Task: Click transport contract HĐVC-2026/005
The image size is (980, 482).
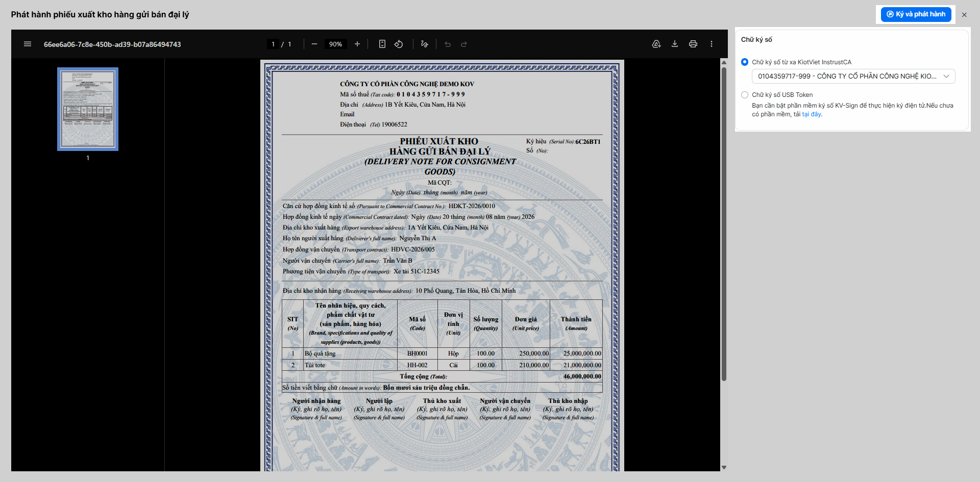Action: [x=413, y=249]
